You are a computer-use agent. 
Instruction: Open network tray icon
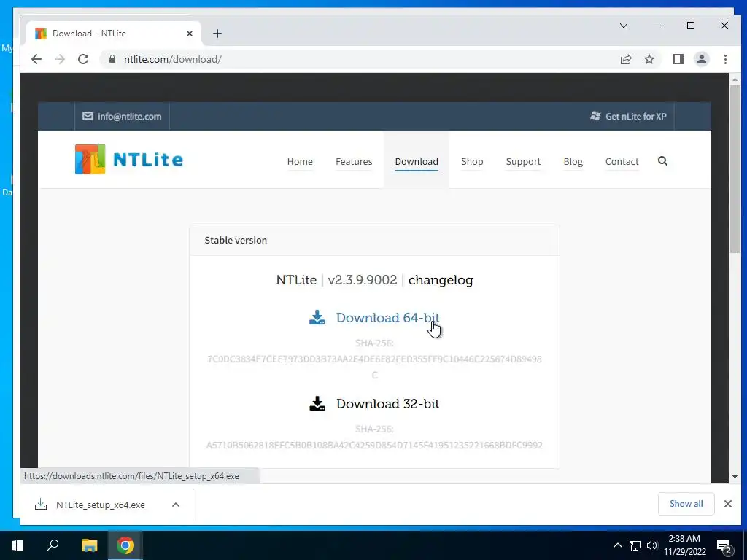coord(635,545)
